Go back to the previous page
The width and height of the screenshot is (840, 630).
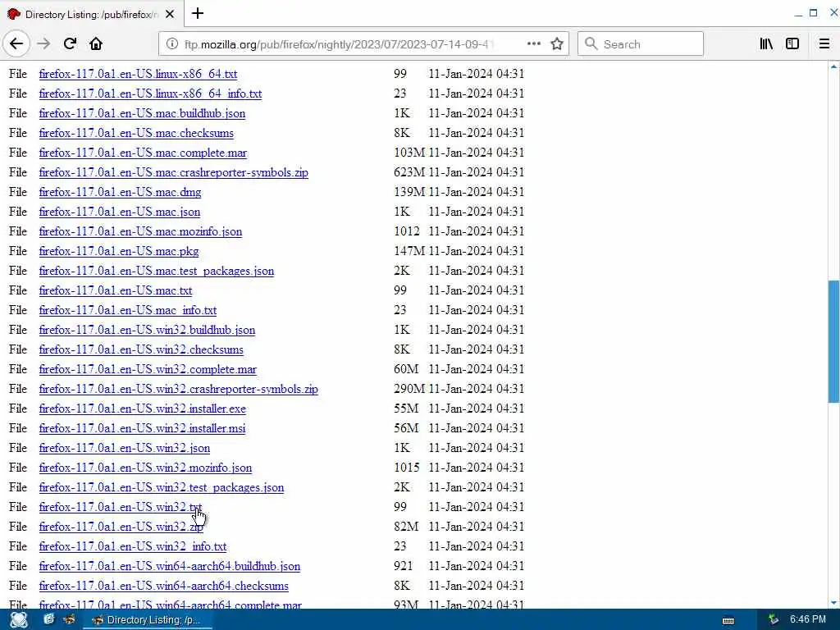click(16, 44)
